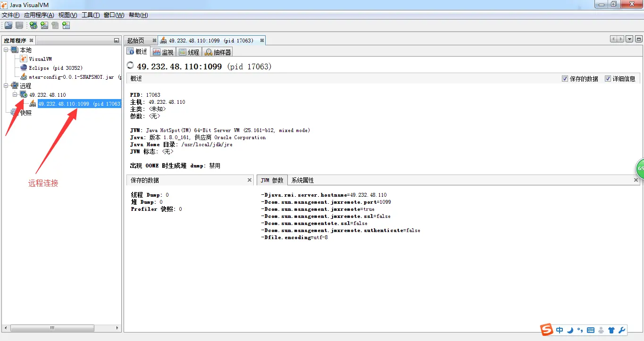Maximize the editor window area

pos(638,39)
